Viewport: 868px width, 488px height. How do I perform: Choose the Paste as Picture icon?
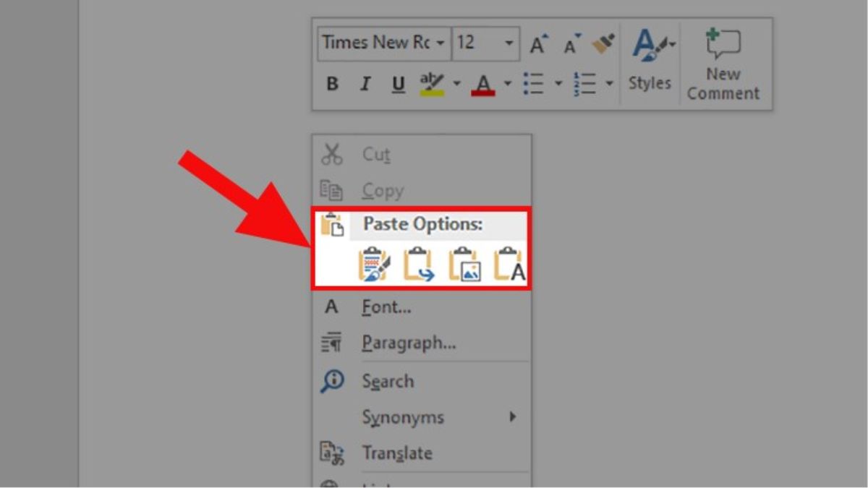tap(464, 265)
